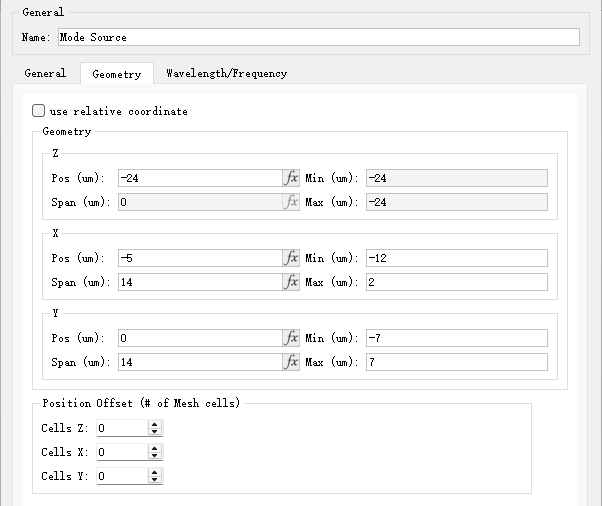Image resolution: width=602 pixels, height=506 pixels.
Task: Enable the use relative coordinate checkbox
Action: 38,111
